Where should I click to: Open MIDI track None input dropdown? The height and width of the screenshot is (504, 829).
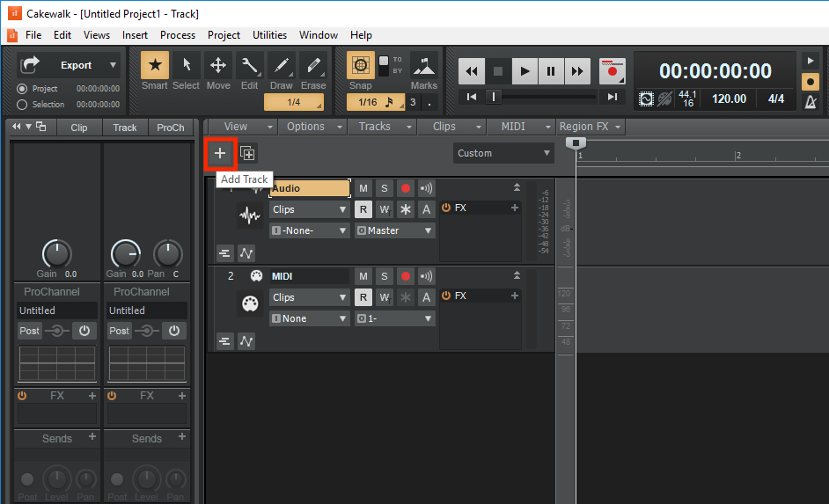[x=309, y=318]
